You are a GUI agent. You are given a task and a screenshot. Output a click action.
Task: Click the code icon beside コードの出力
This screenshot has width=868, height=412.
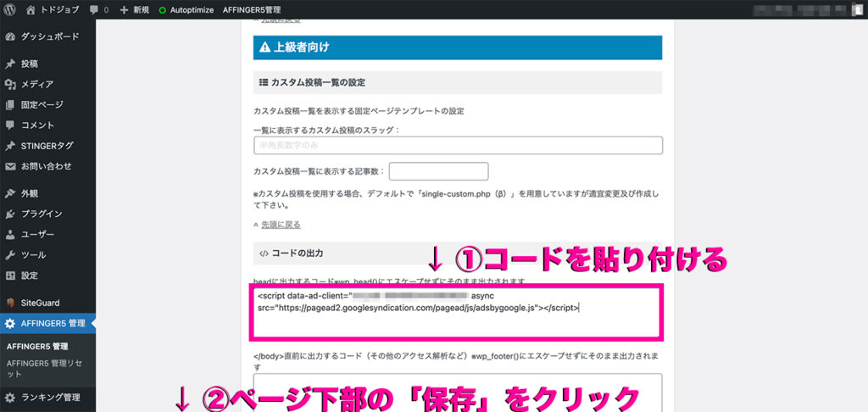click(264, 253)
